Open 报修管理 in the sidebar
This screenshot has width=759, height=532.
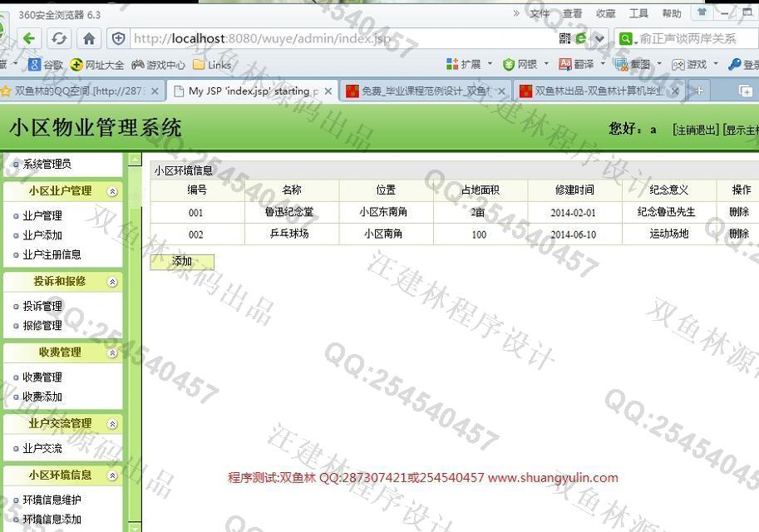click(42, 326)
